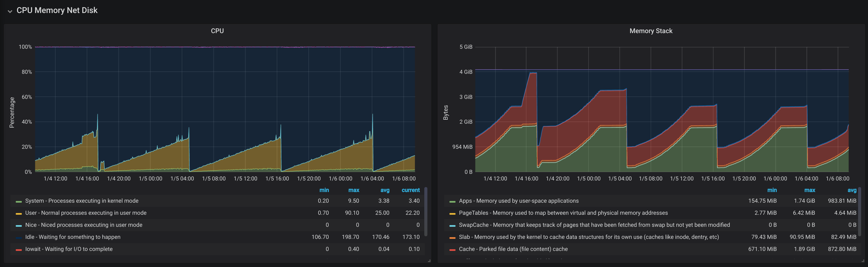Viewport: 868px width, 267px height.
Task: Click the cyan Nice series color icon
Action: [x=18, y=226]
